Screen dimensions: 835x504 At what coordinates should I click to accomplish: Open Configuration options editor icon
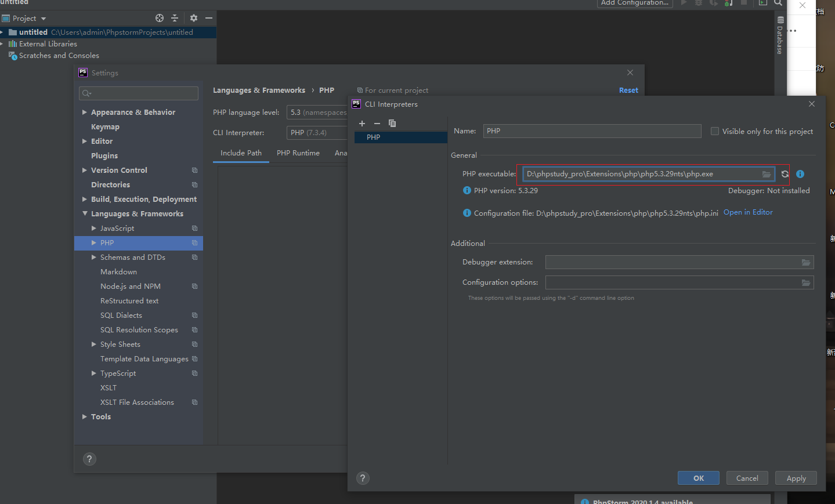point(806,283)
